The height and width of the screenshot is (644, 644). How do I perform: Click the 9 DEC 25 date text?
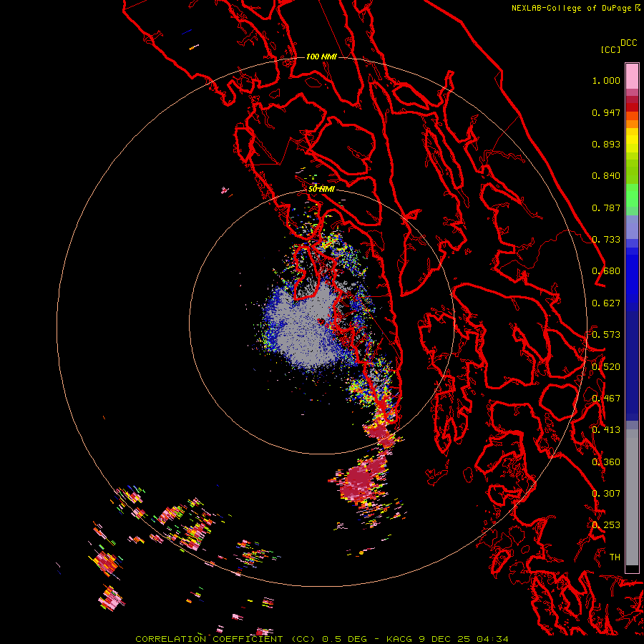coord(446,639)
